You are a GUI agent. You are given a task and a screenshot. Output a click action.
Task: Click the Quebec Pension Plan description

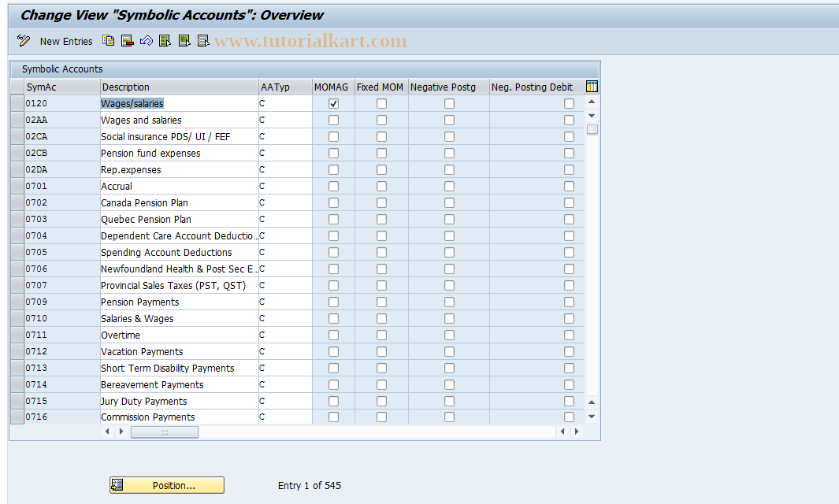(180, 220)
